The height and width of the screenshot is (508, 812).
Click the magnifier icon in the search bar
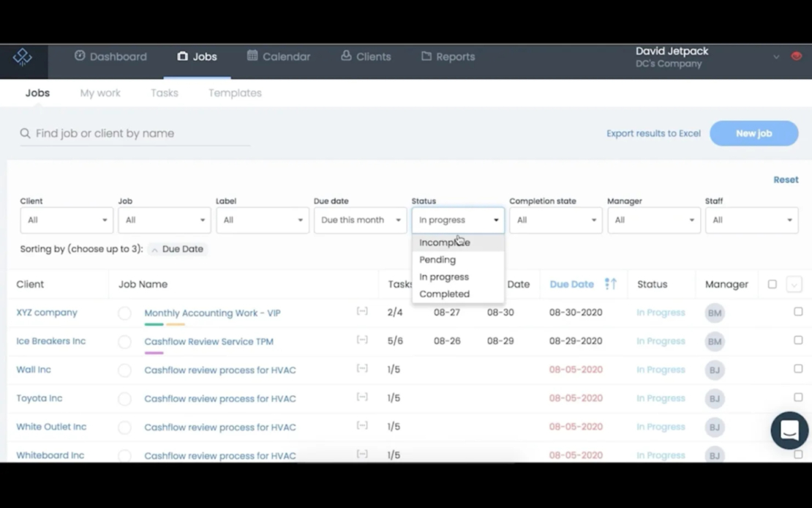(x=25, y=133)
